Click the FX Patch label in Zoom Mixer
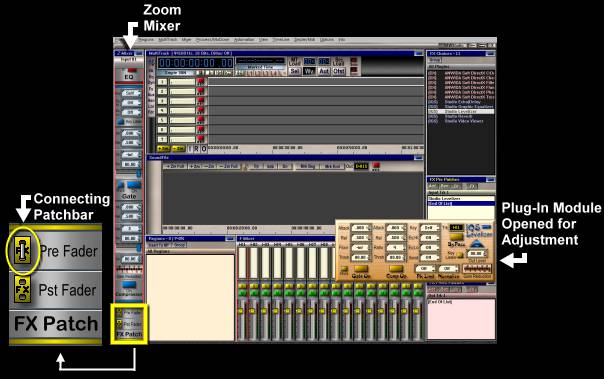This screenshot has width=604, height=379. click(129, 334)
